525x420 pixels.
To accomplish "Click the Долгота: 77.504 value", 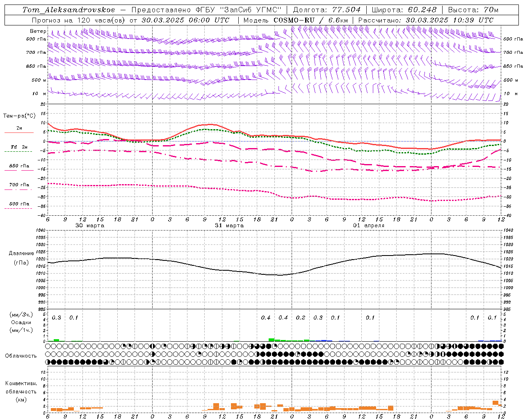I will point(327,10).
